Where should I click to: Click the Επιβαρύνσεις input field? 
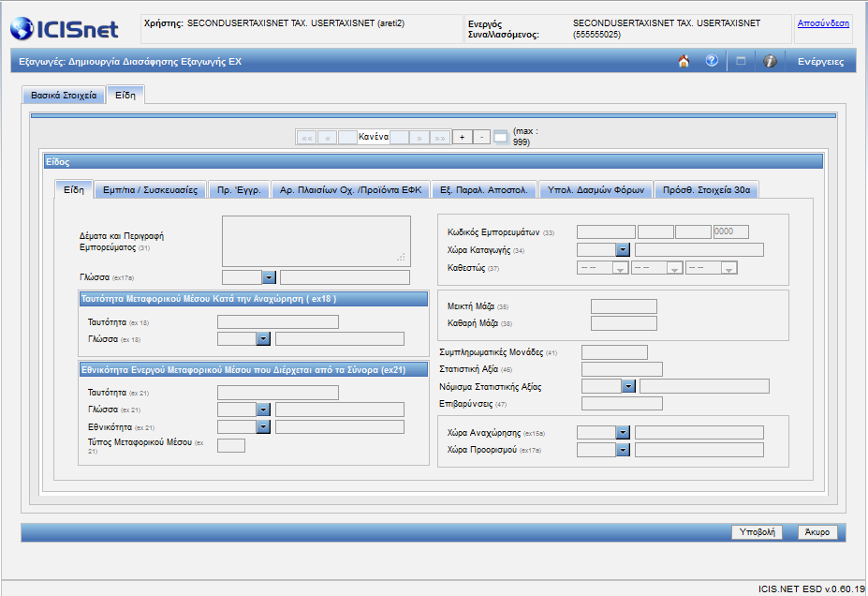point(622,403)
